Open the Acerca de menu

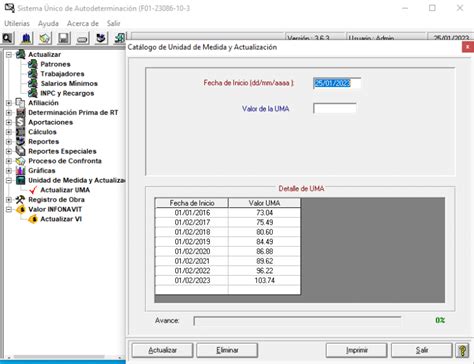[x=83, y=23]
